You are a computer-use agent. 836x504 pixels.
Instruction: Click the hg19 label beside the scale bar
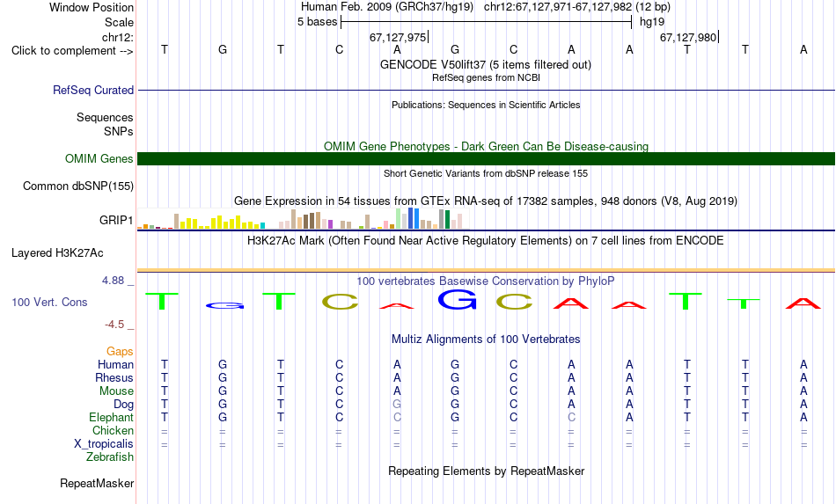[x=652, y=22]
